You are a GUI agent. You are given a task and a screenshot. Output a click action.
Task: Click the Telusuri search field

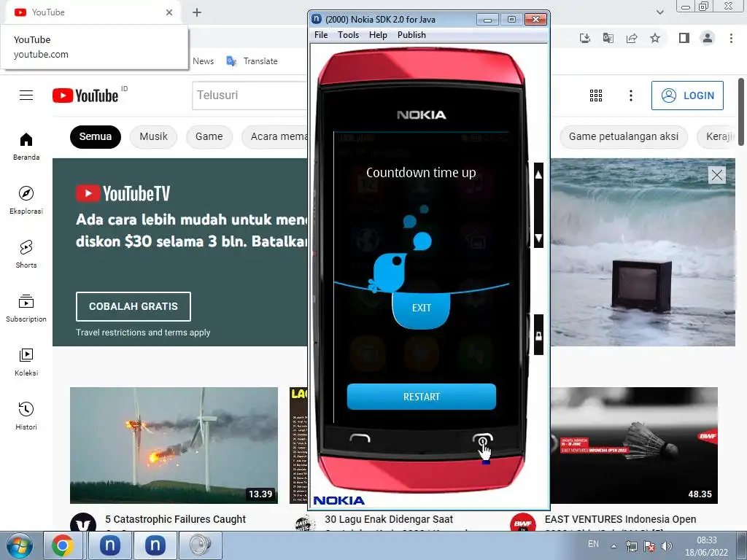[x=250, y=96]
